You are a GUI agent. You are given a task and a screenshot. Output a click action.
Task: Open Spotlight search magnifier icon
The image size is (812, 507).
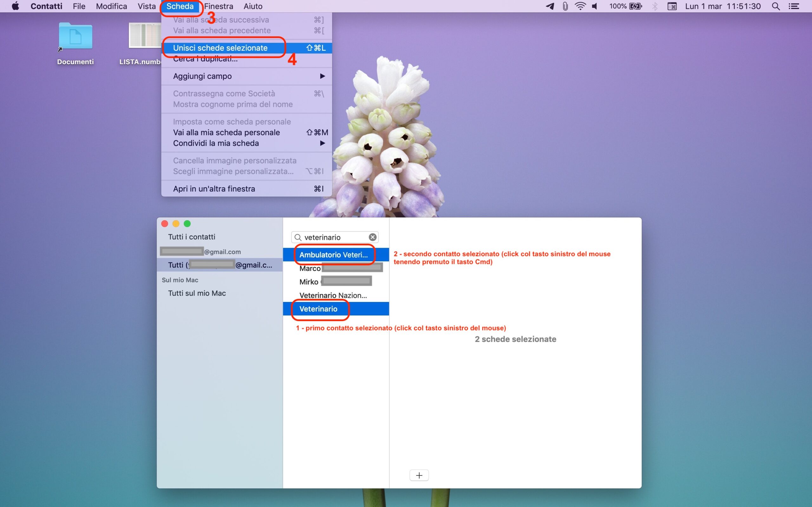[776, 6]
